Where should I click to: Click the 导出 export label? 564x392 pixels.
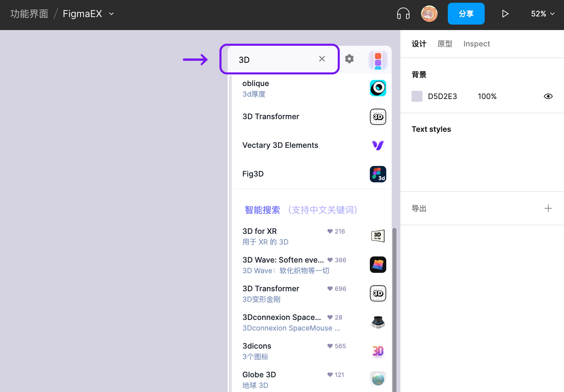click(x=419, y=208)
